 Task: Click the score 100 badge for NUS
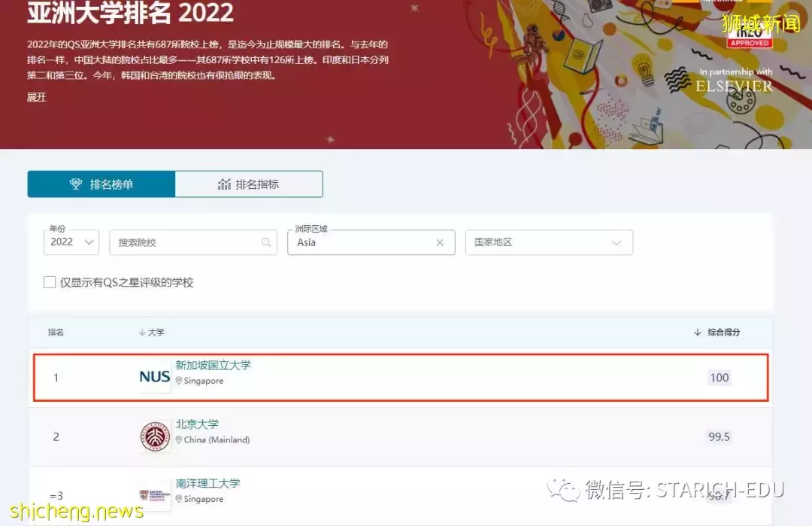pos(719,377)
